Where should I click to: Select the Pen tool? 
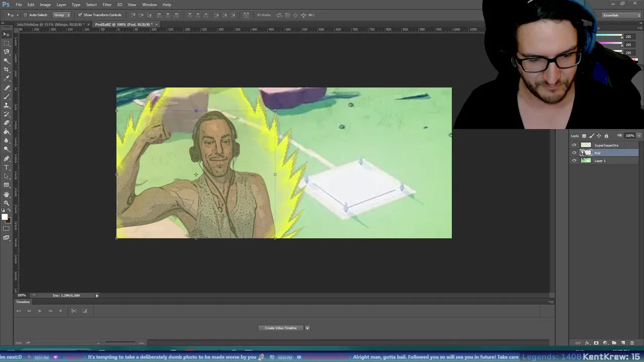[x=7, y=158]
